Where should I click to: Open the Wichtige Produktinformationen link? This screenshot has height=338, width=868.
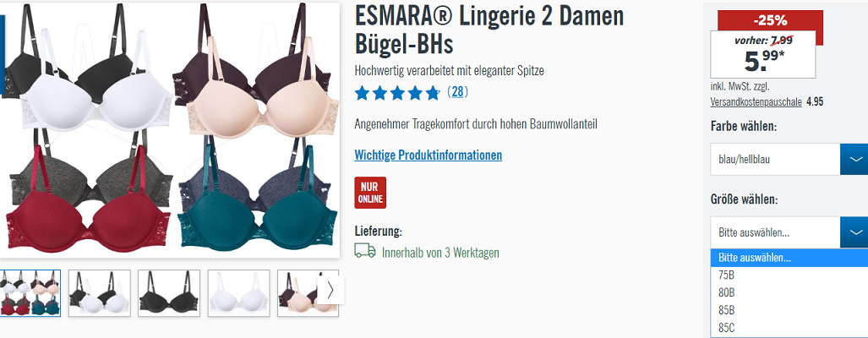(x=428, y=155)
